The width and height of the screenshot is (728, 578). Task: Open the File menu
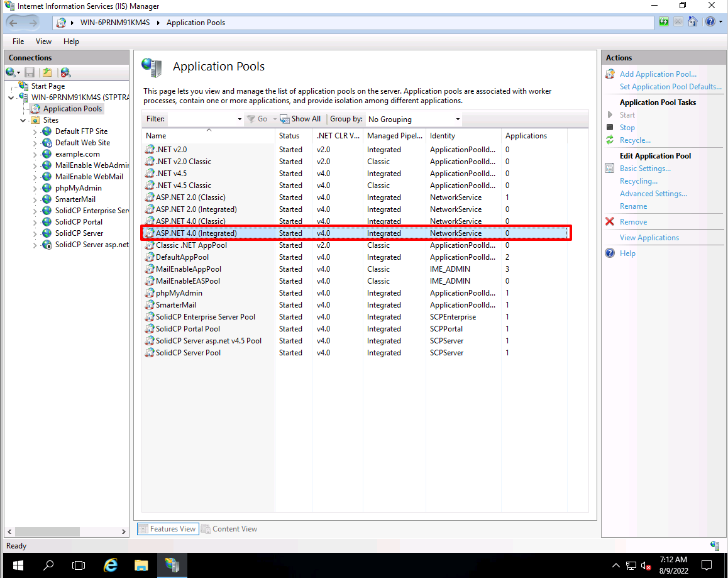click(x=18, y=42)
